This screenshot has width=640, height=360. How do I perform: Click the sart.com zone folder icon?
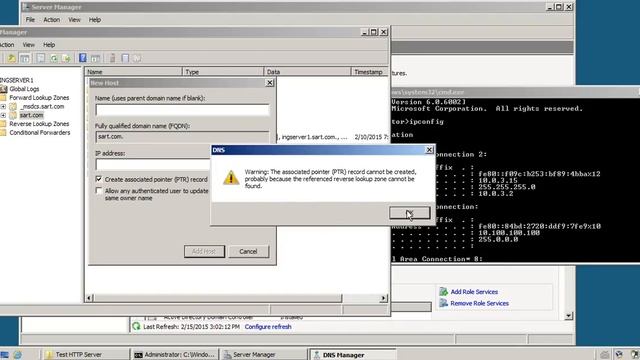coord(13,115)
